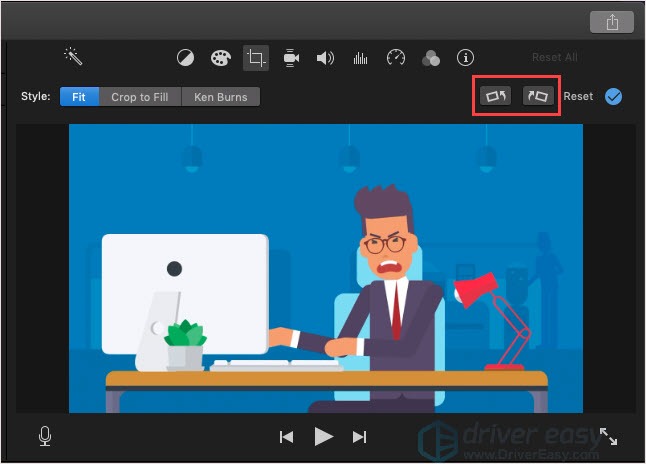
Task: Open clip filter and audio effects
Action: [x=431, y=58]
